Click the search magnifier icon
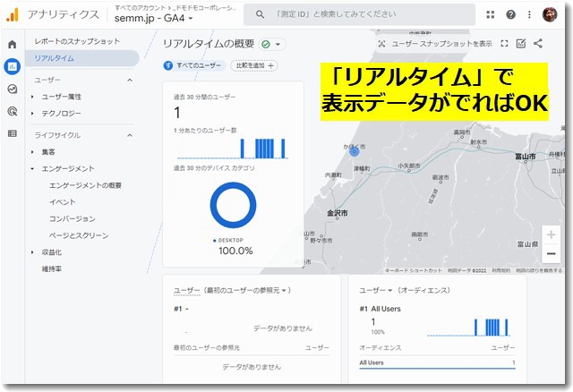573x392 pixels. (260, 14)
